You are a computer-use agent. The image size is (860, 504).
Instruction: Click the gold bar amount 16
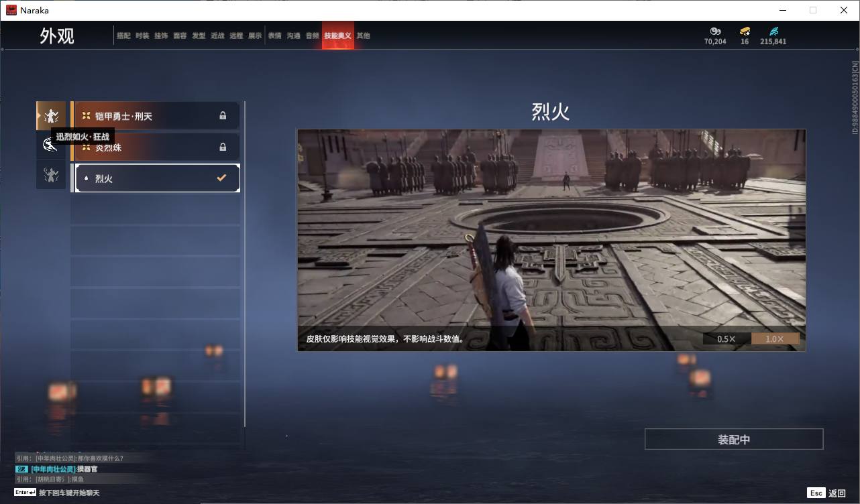click(745, 42)
